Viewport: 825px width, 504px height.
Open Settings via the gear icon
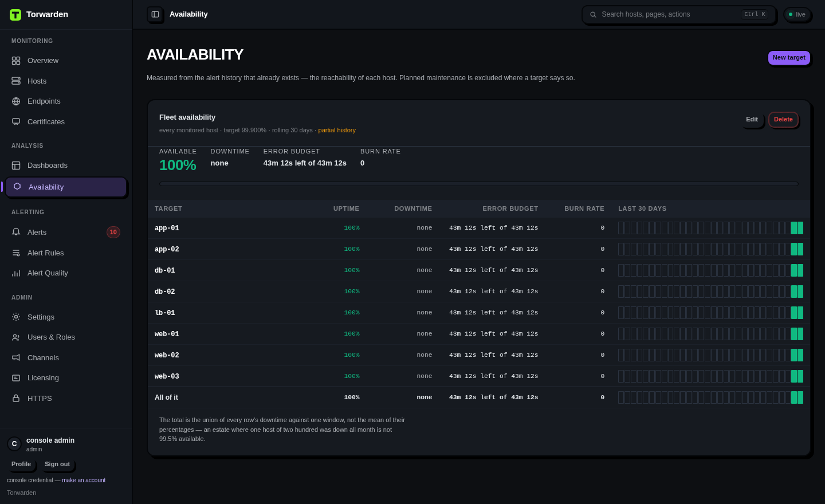(x=16, y=317)
